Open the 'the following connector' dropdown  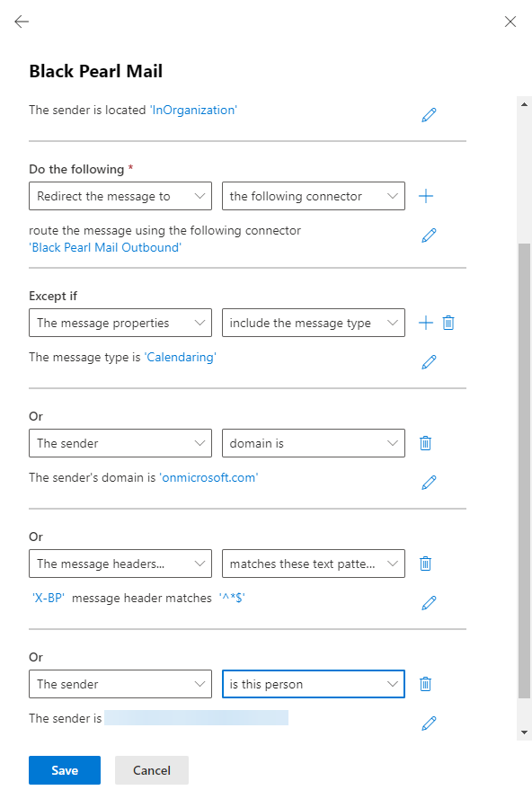coord(314,196)
